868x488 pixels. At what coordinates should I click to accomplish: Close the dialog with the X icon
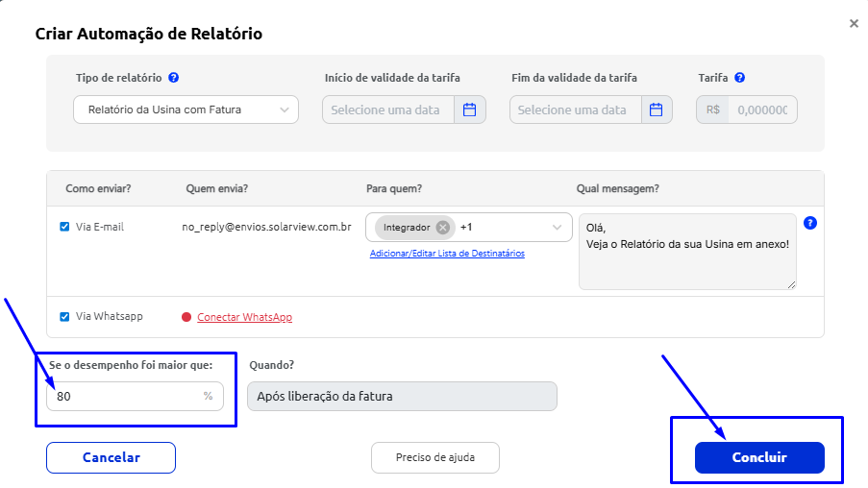pos(854,23)
